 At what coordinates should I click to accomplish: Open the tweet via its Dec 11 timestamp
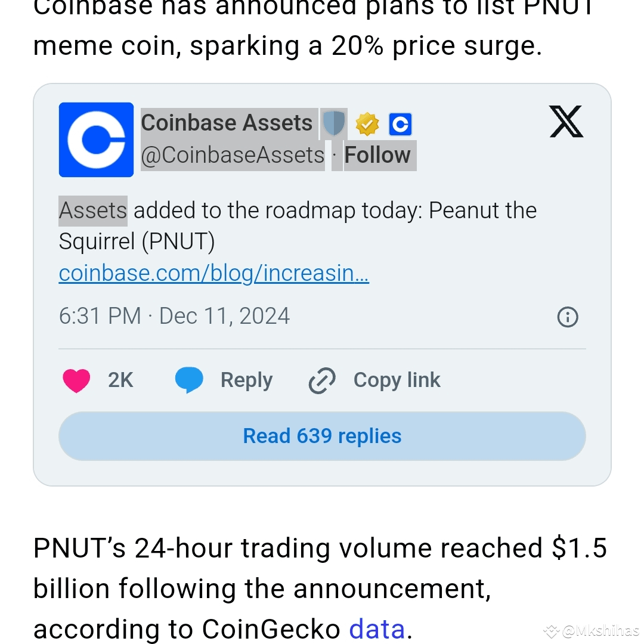coord(173,316)
